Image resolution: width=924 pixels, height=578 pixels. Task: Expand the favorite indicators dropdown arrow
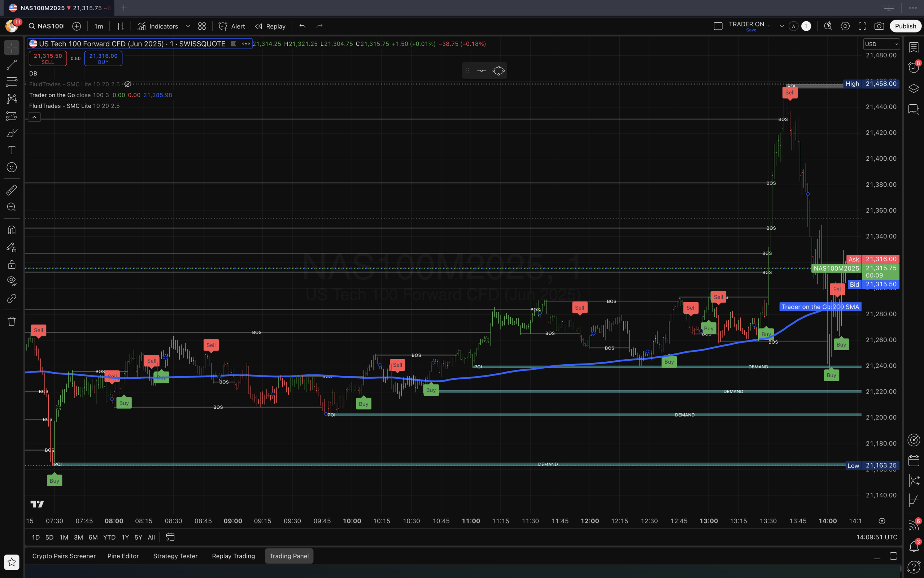click(x=188, y=26)
